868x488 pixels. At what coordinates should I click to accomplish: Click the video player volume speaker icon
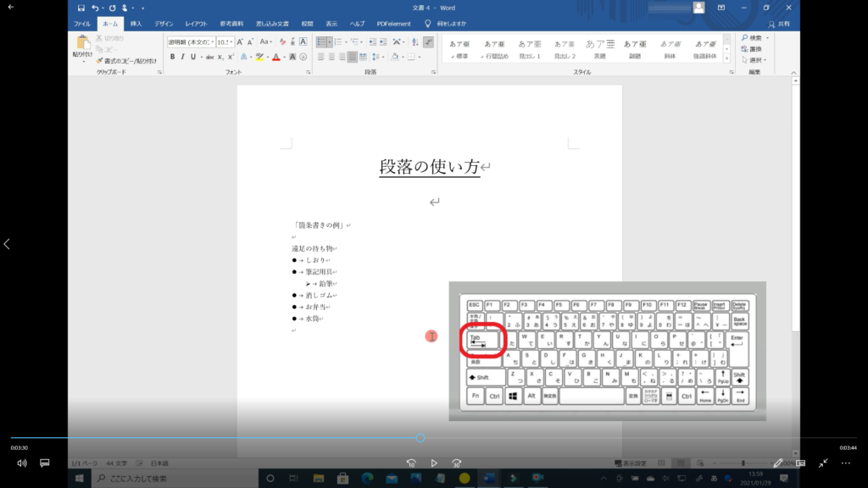pos(22,463)
